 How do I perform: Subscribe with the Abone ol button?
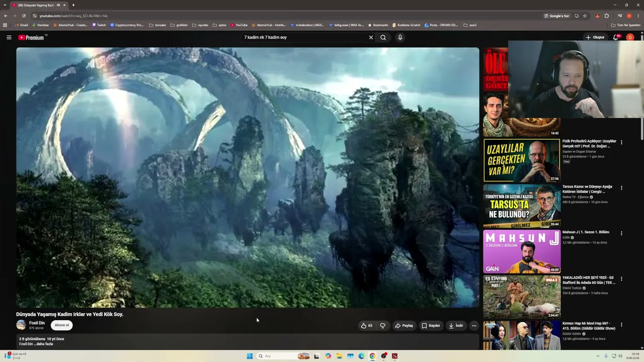(62, 325)
